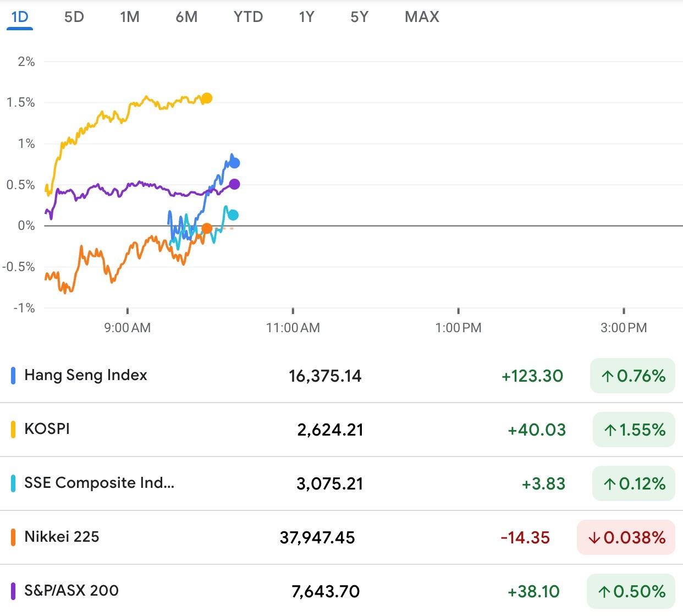
Task: Click the teal SSE Composite color marker
Action: tap(13, 483)
